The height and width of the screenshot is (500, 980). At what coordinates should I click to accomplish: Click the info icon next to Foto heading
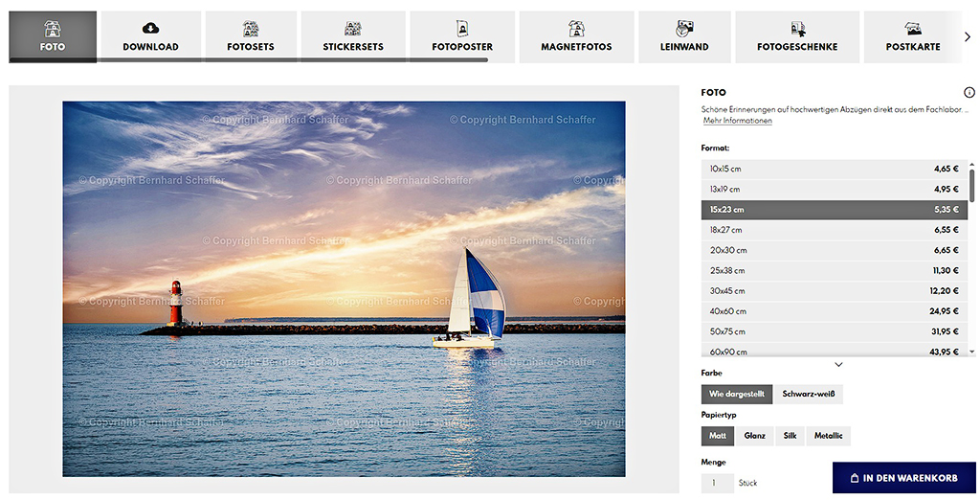click(x=969, y=93)
